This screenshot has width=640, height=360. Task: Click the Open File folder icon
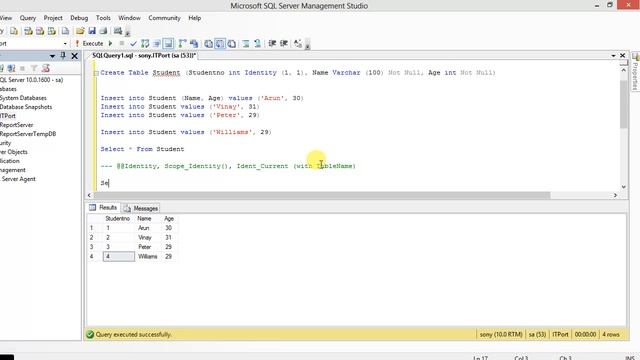(x=80, y=31)
